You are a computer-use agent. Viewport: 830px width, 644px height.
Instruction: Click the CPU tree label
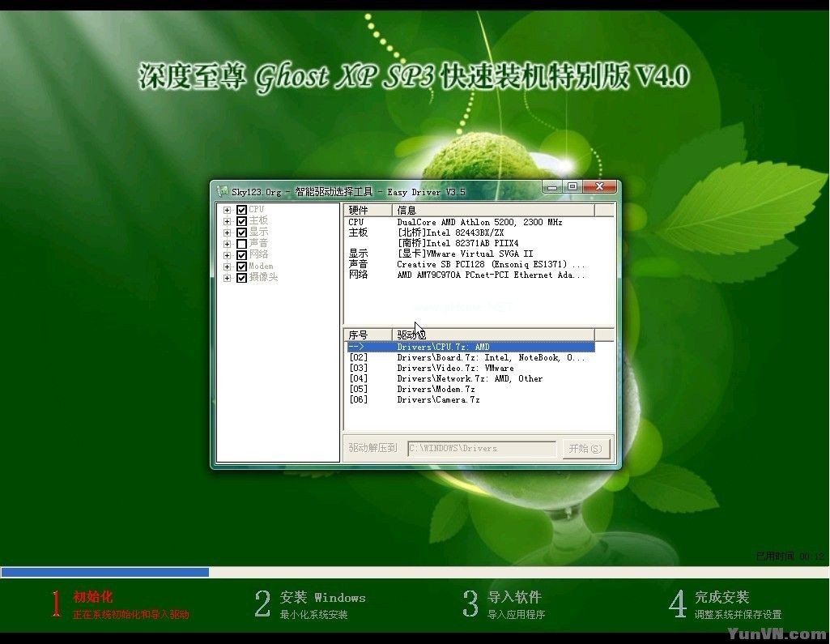click(x=256, y=210)
